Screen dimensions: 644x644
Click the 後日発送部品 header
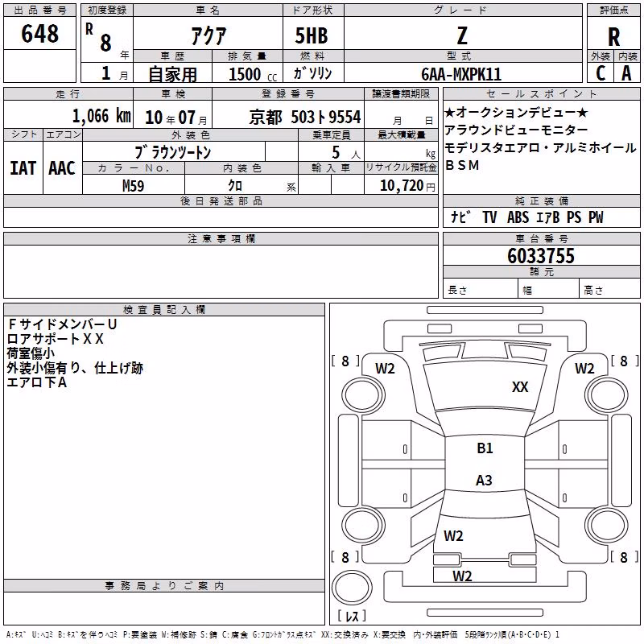(221, 200)
